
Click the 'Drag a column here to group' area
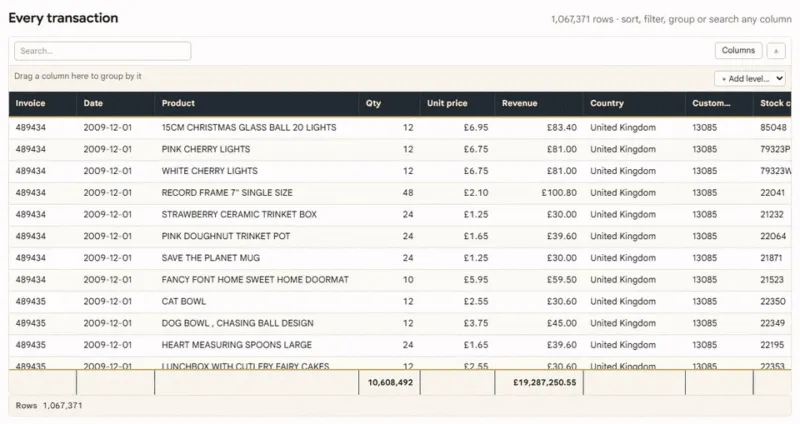pos(78,76)
